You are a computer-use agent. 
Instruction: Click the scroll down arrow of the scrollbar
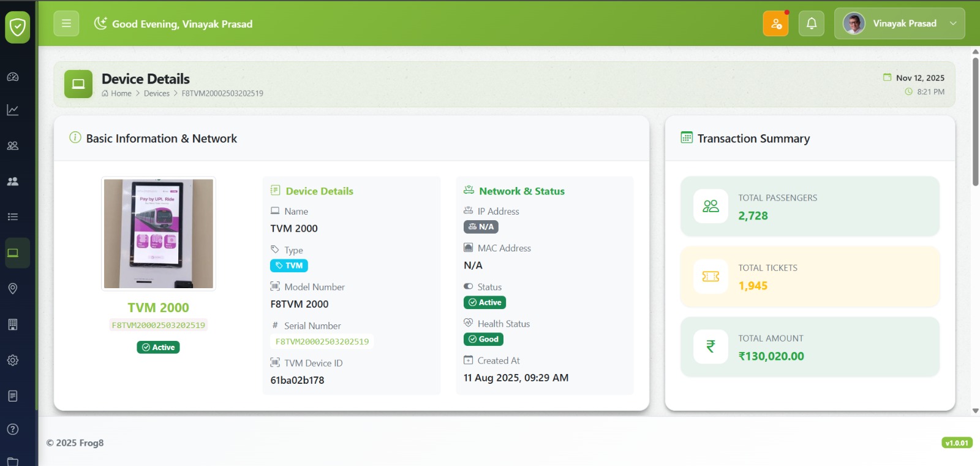(975, 411)
